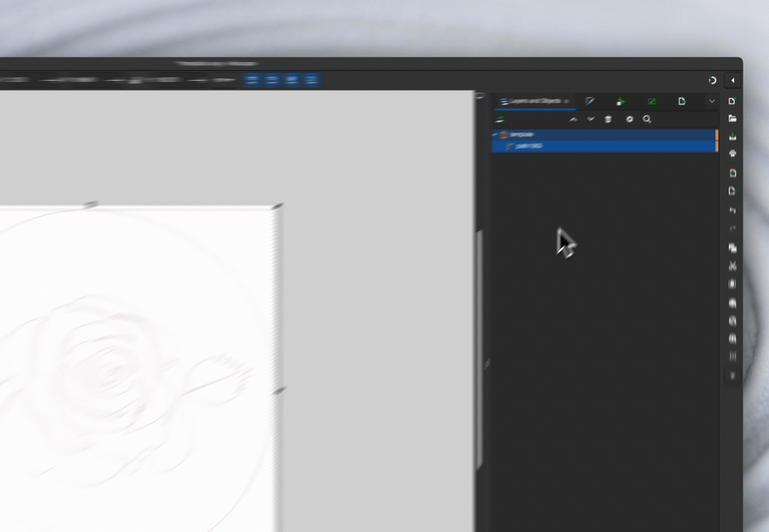Open the snapping options arrow popup
The width and height of the screenshot is (769, 532).
click(x=733, y=81)
